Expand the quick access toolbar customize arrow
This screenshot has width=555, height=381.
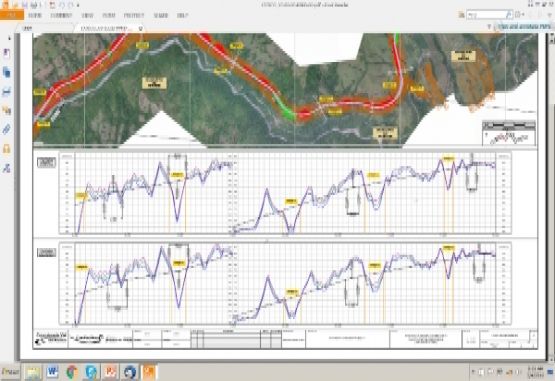(78, 5)
